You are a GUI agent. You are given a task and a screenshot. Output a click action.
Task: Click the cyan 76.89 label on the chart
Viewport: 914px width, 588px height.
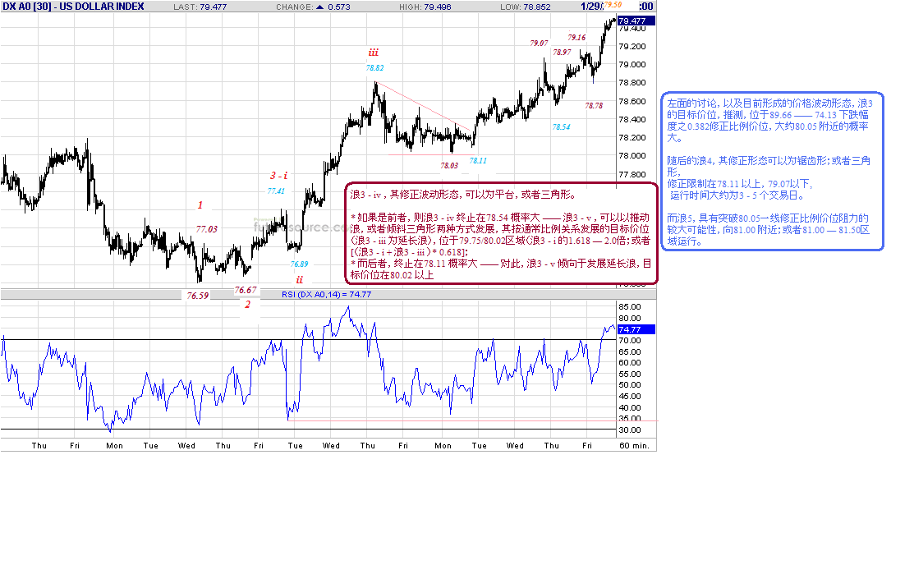[x=299, y=264]
